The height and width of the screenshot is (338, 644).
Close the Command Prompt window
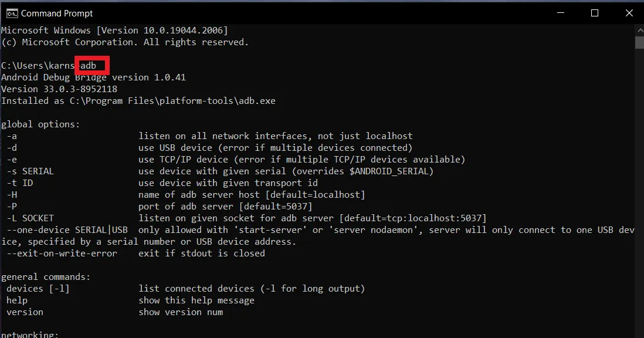629,13
